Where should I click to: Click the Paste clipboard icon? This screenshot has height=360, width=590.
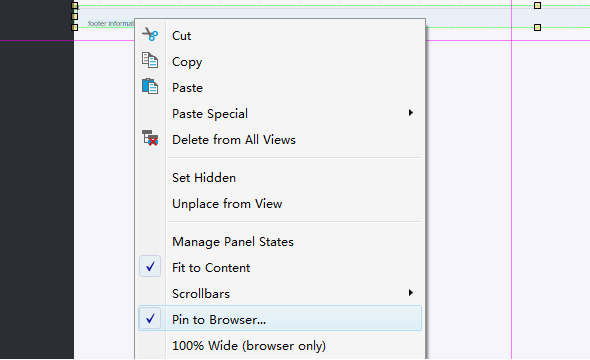click(x=150, y=86)
